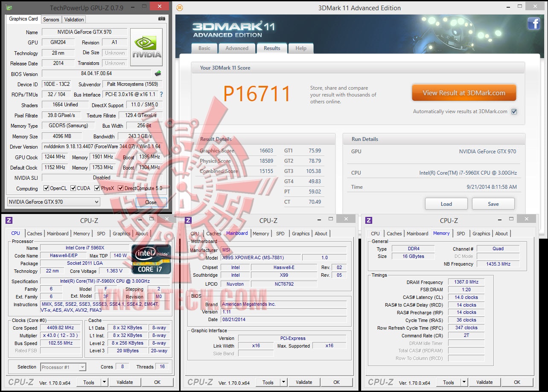Toggle the CUDA checkbox in GPU-Z
Viewport: 548px width, 392px height.
click(x=73, y=188)
